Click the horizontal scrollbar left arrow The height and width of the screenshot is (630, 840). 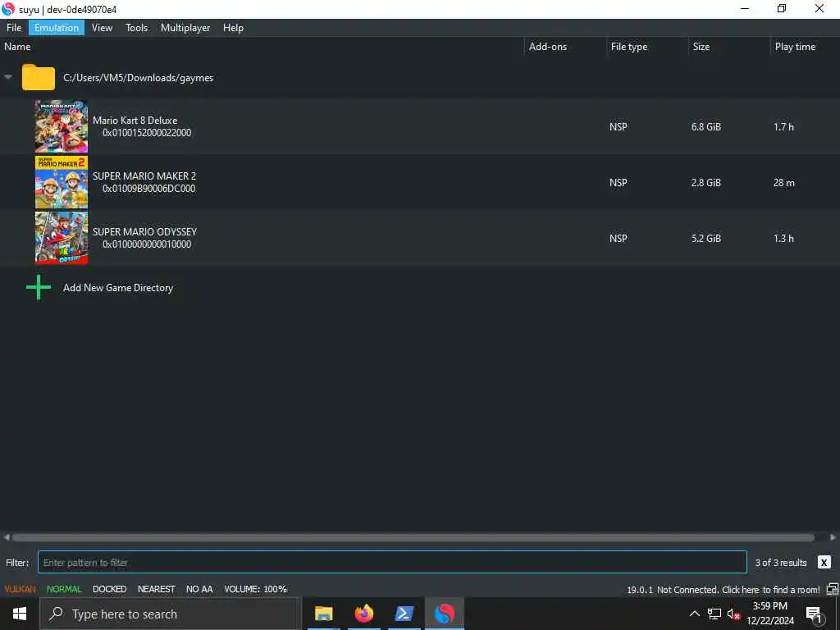(7, 537)
